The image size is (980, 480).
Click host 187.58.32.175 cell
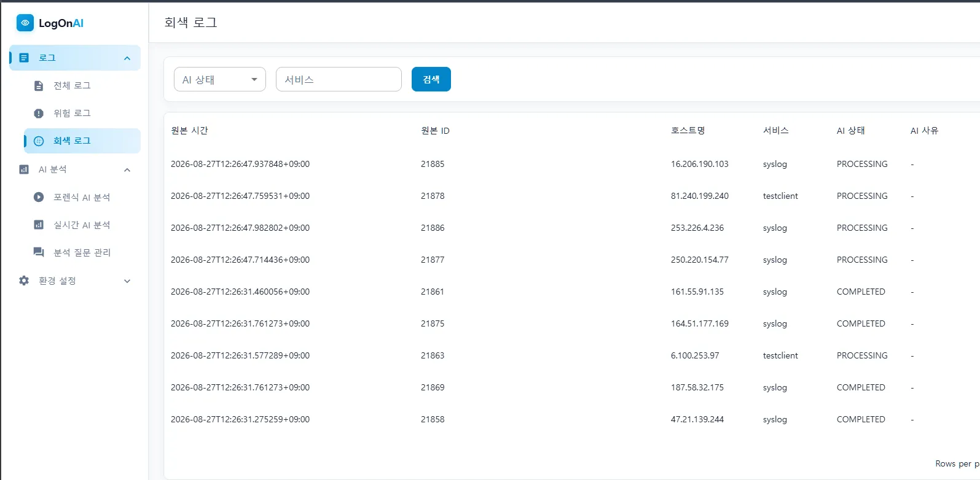(x=697, y=387)
